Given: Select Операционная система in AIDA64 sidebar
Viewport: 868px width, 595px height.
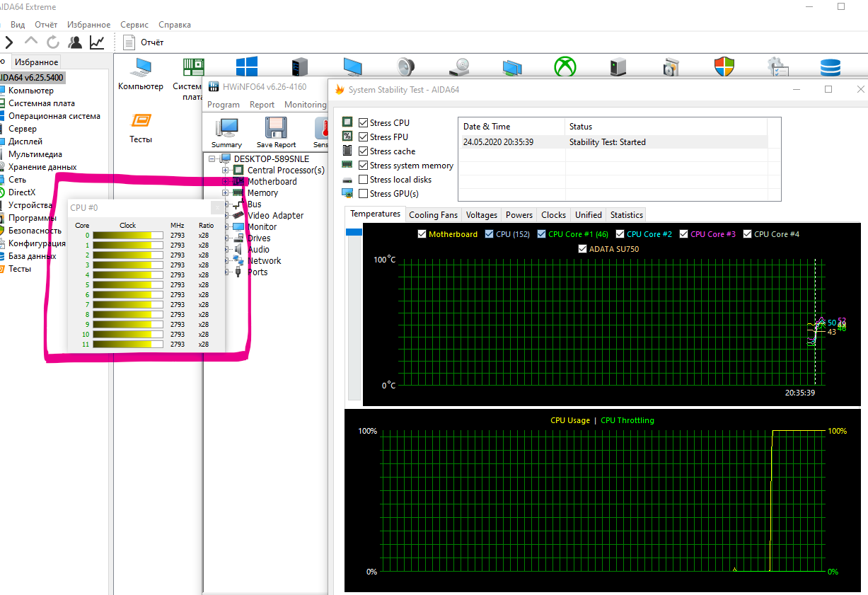Looking at the screenshot, I should tap(54, 116).
